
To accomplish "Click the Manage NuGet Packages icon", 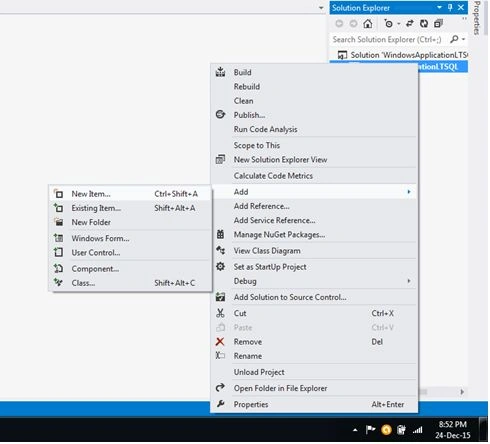I will (x=220, y=235).
